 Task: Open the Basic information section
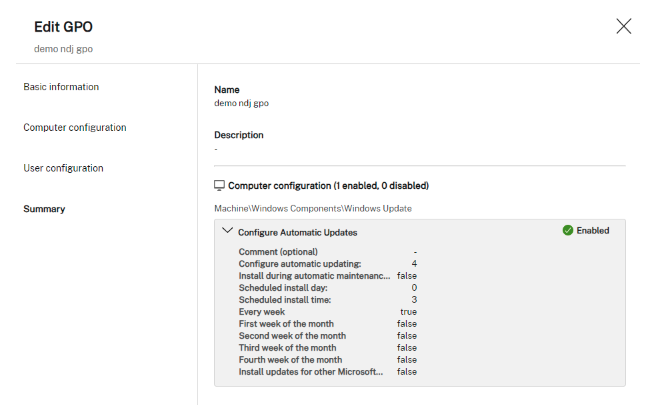tap(61, 87)
